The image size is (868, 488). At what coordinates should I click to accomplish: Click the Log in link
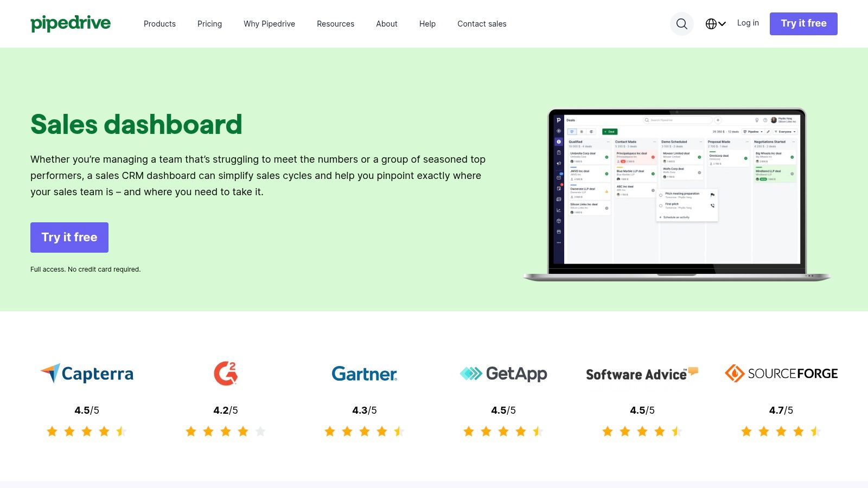coord(748,23)
